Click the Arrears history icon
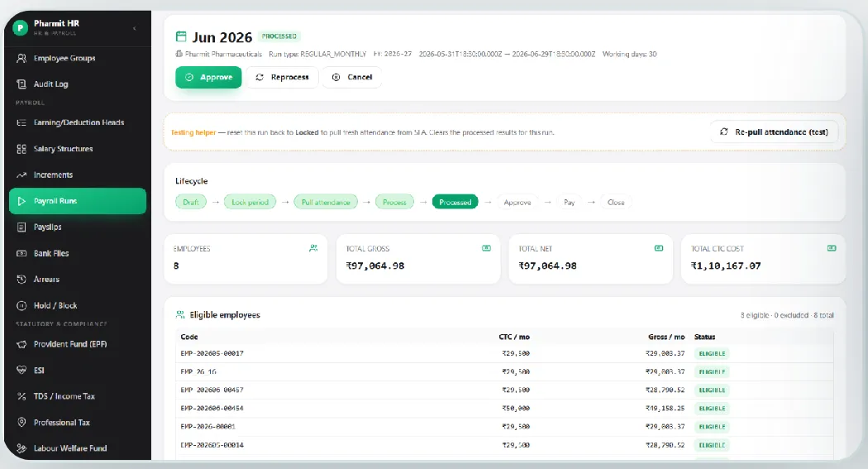The height and width of the screenshot is (469, 868). pos(21,279)
